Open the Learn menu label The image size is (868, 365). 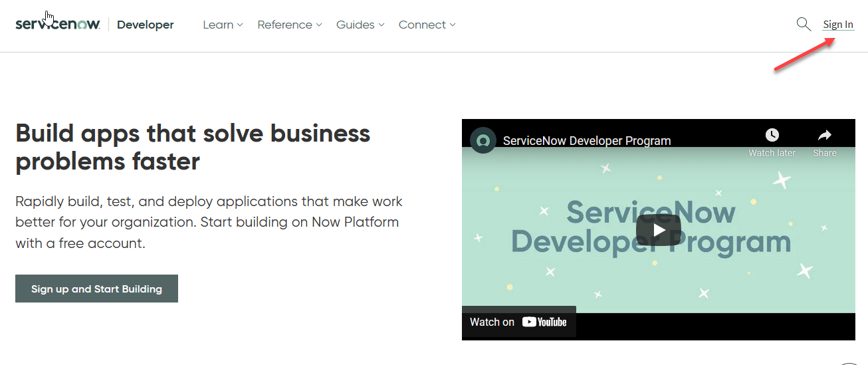(218, 25)
